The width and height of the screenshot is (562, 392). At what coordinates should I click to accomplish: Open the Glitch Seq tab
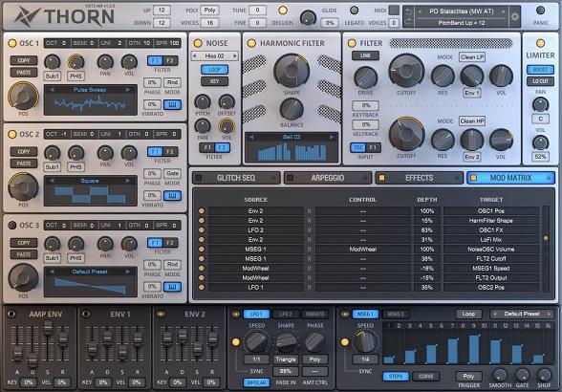[x=236, y=178]
